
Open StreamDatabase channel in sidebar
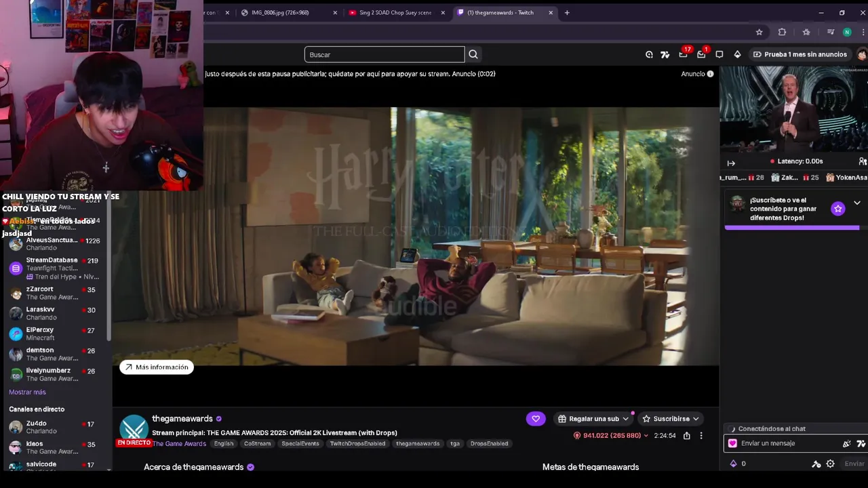[55, 268]
